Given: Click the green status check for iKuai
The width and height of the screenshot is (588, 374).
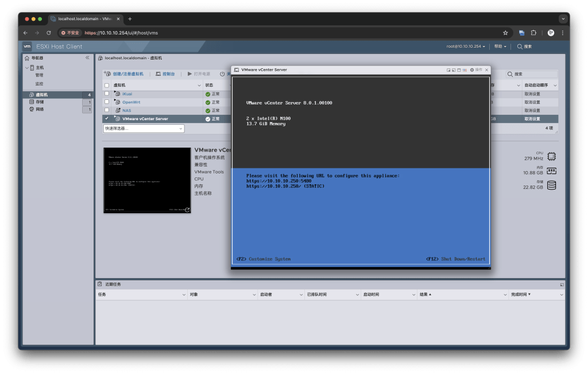Looking at the screenshot, I should 208,94.
